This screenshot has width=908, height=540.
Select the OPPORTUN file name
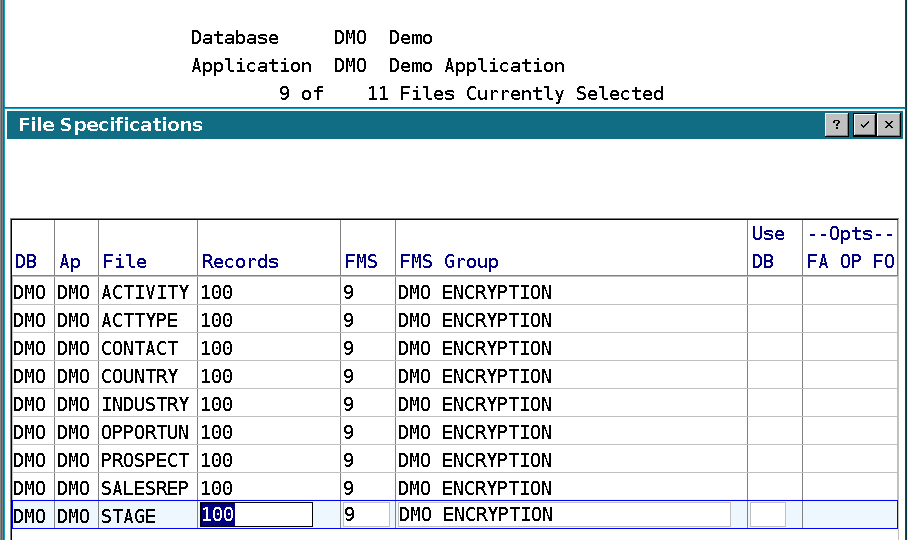click(145, 432)
